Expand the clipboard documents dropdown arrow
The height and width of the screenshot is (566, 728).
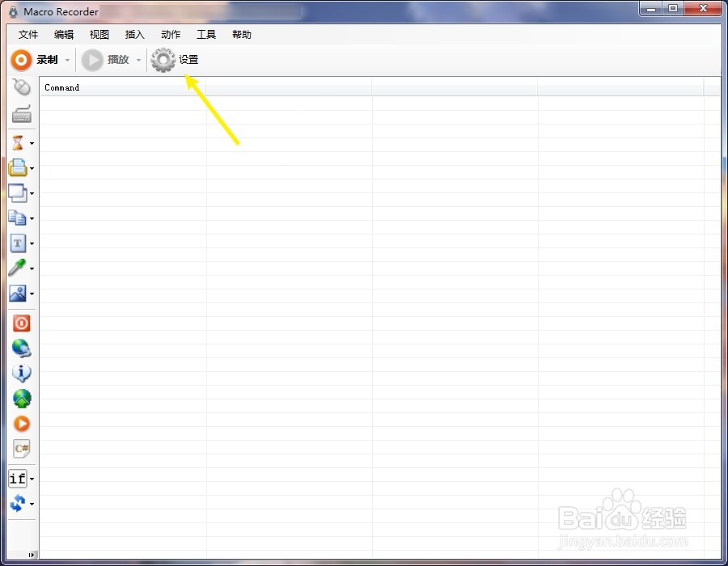[x=32, y=218]
